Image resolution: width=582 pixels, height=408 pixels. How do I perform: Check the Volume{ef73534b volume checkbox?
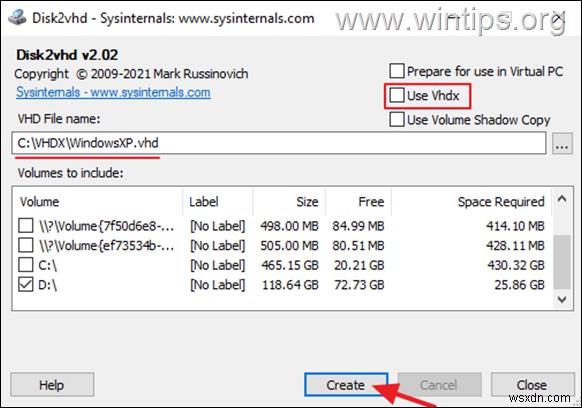pos(26,245)
